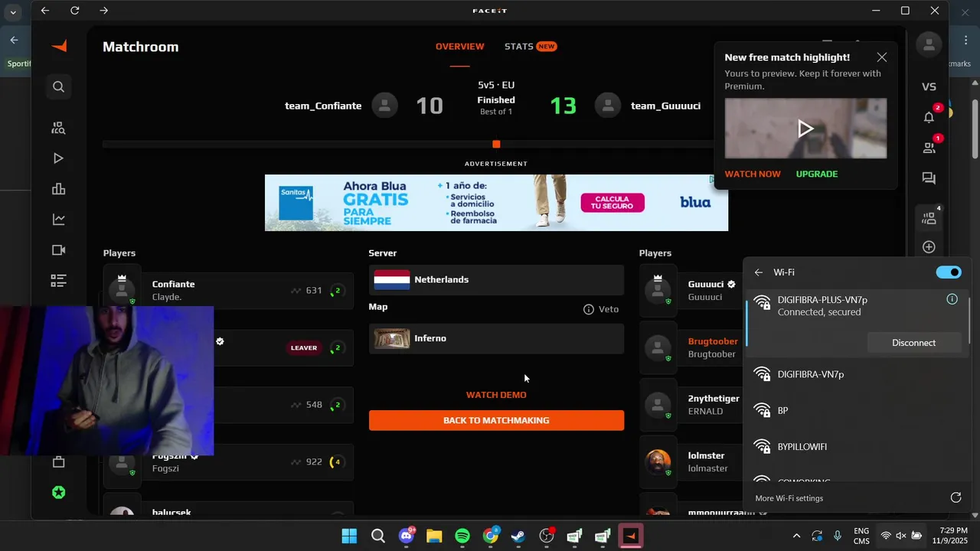Click team_Confiante's avatar in the scoreboard
Screen dimensions: 980x551
pyautogui.click(x=385, y=106)
